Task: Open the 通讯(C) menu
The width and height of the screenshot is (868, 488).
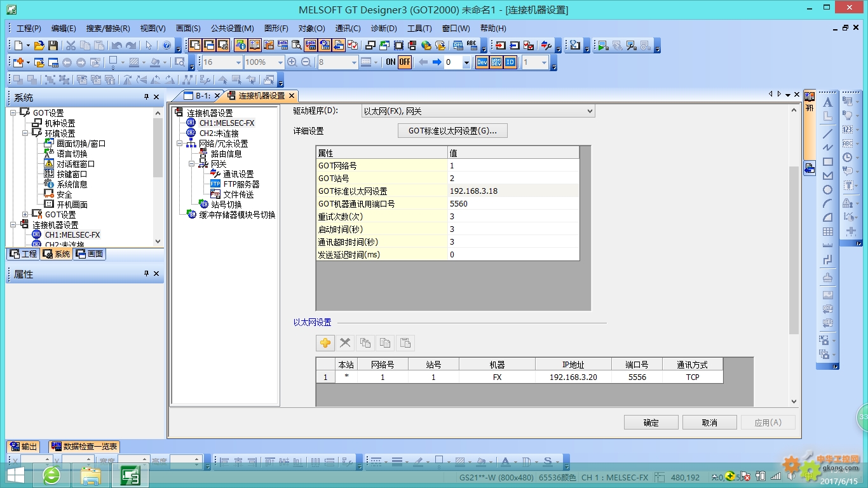Action: tap(348, 29)
